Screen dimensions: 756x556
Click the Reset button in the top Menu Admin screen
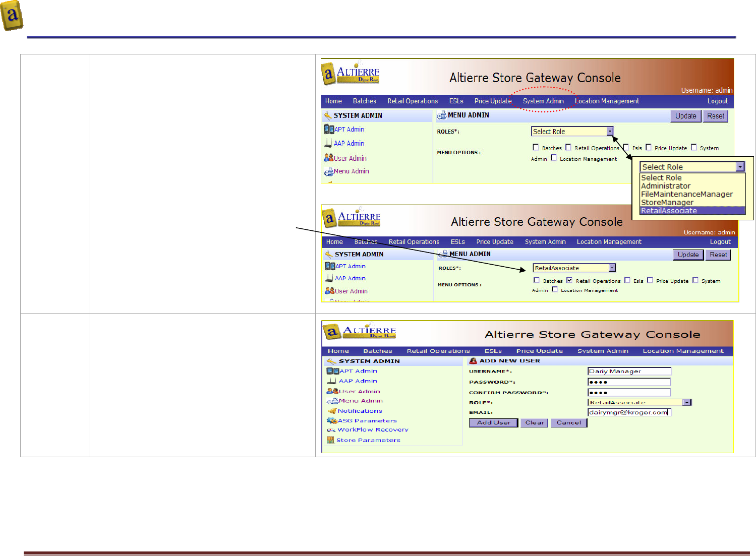coord(716,116)
